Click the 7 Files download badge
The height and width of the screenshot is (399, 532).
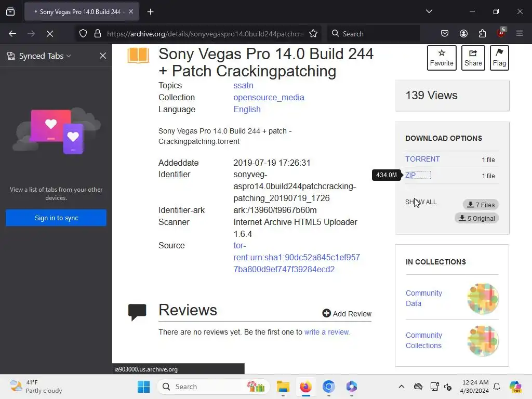point(481,205)
